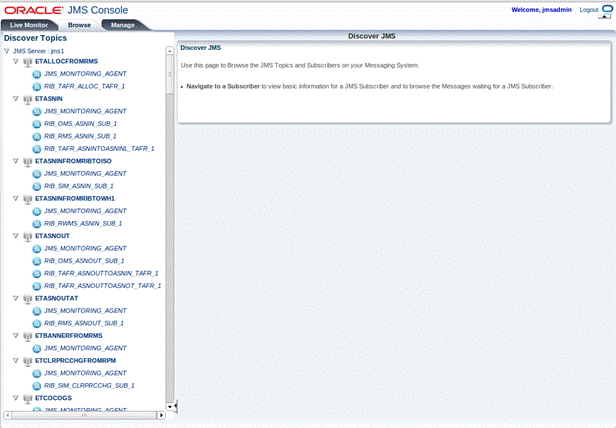Click subscriber icon for RIB_SIM_CLRPRCCHG_SUB_1
The width and height of the screenshot is (616, 428).
[x=37, y=386]
